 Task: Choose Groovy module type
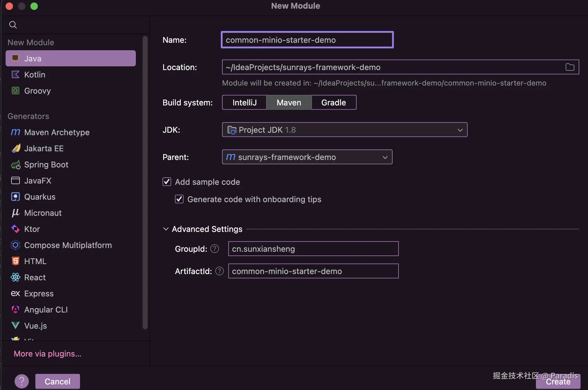click(71, 91)
